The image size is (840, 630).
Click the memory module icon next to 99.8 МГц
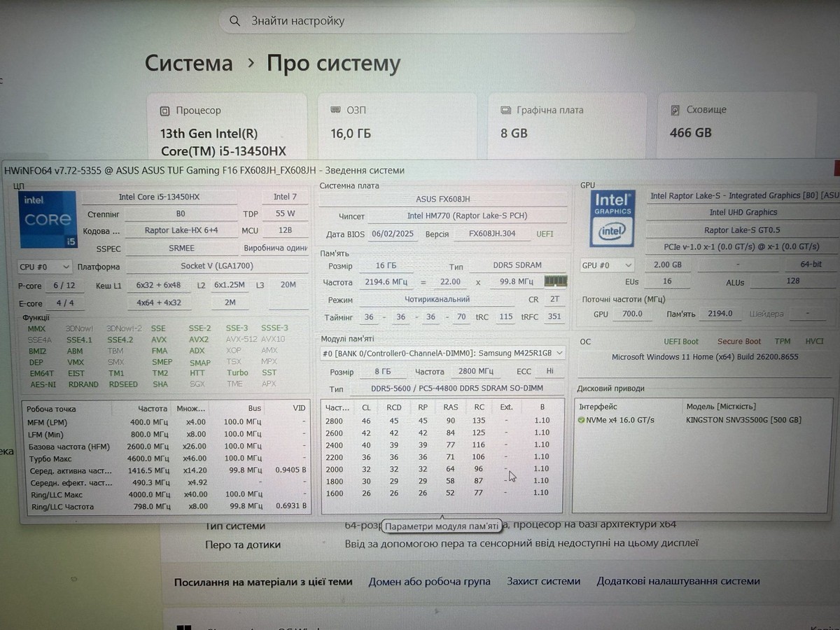point(556,281)
